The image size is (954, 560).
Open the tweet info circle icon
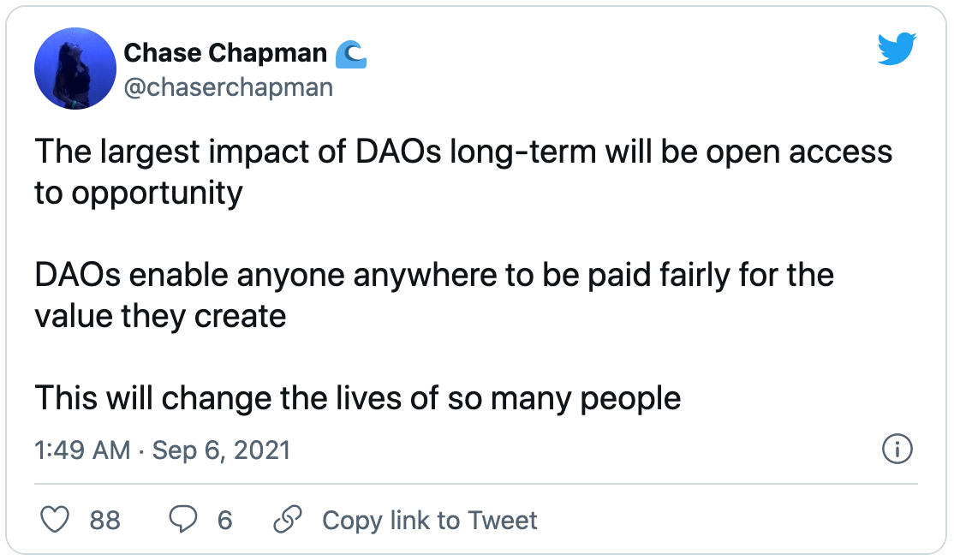pyautogui.click(x=897, y=450)
